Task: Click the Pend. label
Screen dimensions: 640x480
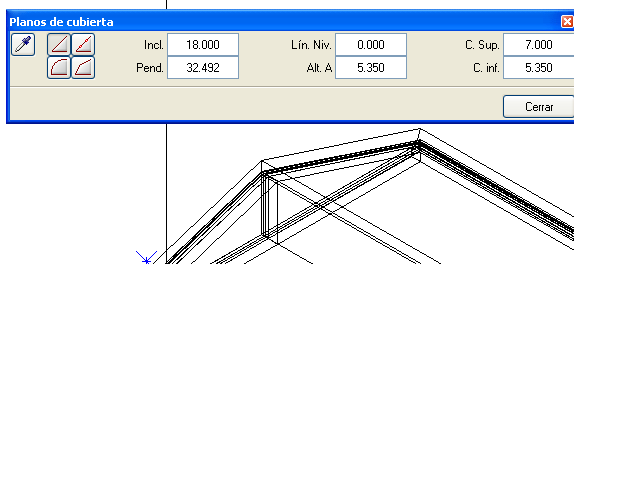Action: [x=150, y=68]
